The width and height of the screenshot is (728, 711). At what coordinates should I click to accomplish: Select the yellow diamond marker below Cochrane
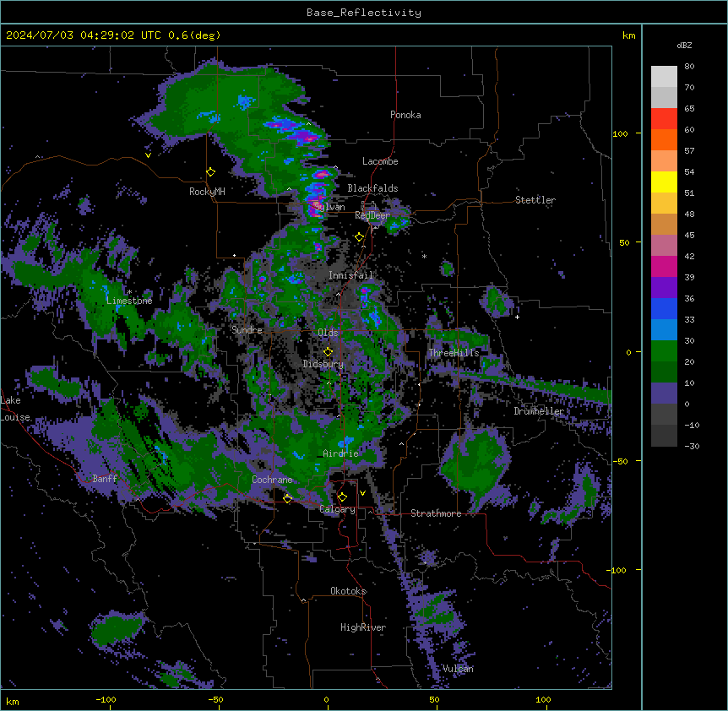point(288,498)
